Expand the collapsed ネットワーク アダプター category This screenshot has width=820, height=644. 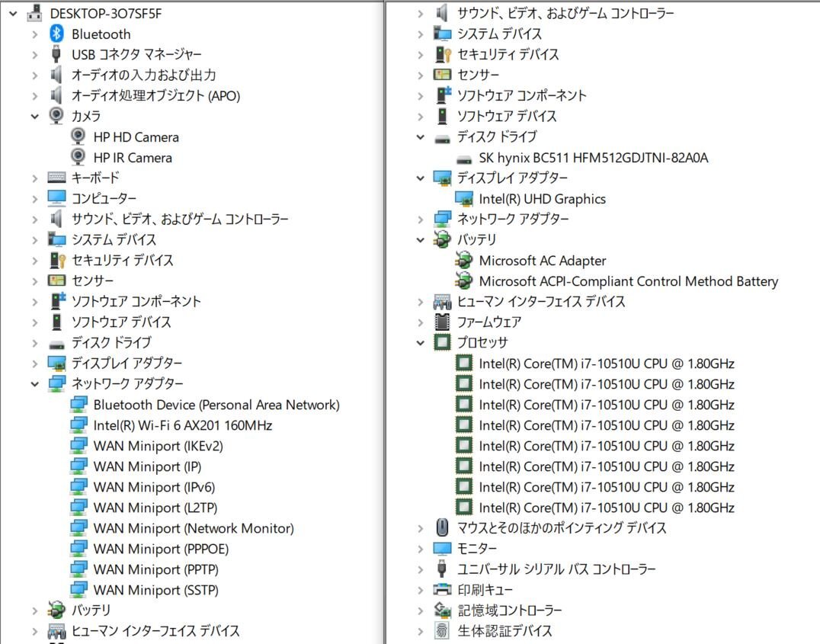(421, 219)
